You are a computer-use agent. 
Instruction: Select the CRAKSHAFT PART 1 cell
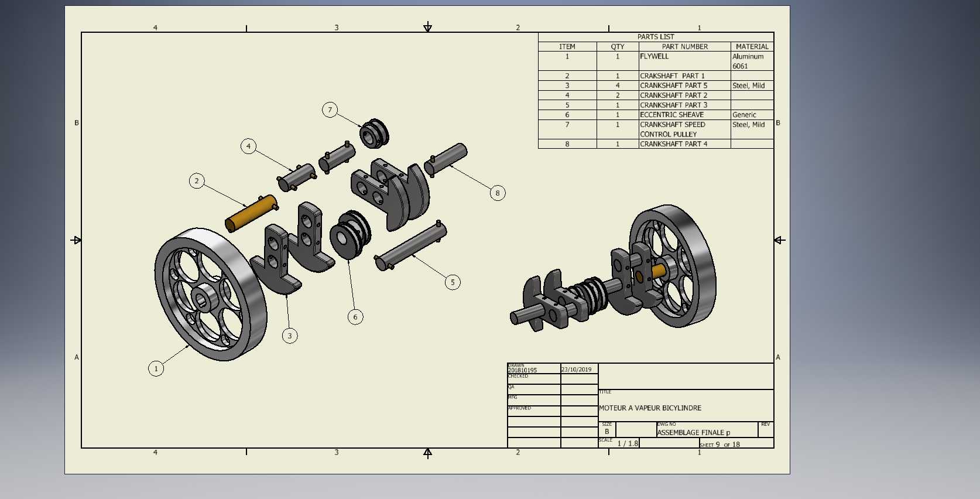(x=685, y=76)
